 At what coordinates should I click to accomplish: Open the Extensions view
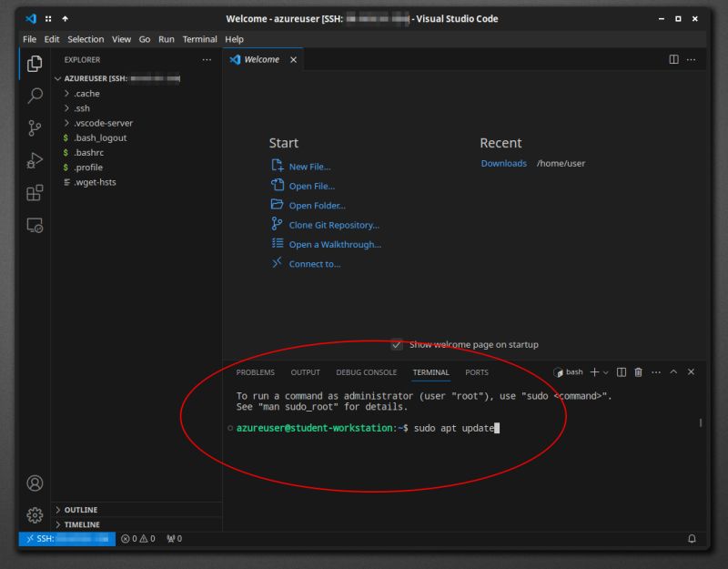click(x=35, y=193)
